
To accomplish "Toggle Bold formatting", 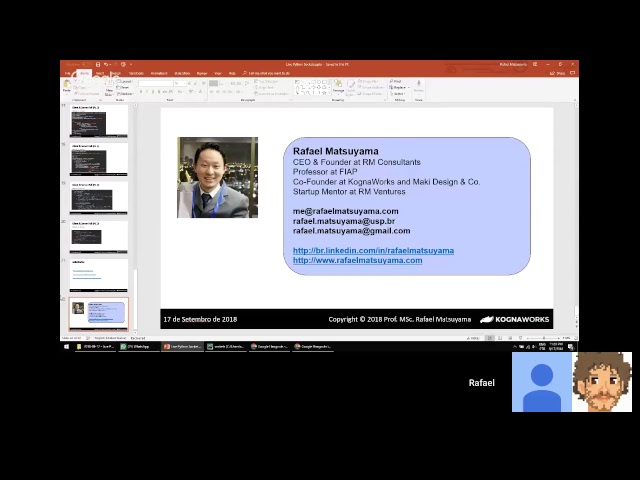I will pyautogui.click(x=141, y=92).
